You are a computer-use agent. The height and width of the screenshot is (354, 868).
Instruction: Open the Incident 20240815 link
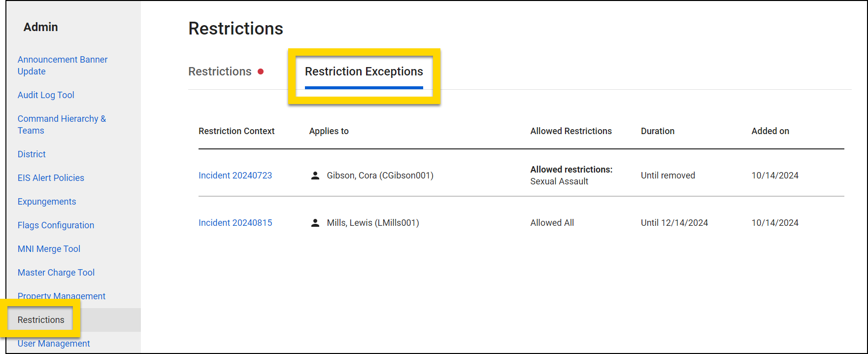click(235, 223)
